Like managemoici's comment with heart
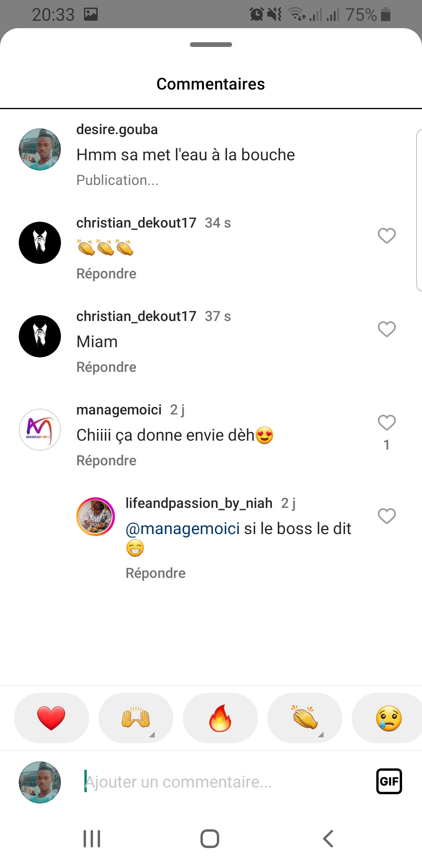This screenshot has height=868, width=422. (x=386, y=423)
